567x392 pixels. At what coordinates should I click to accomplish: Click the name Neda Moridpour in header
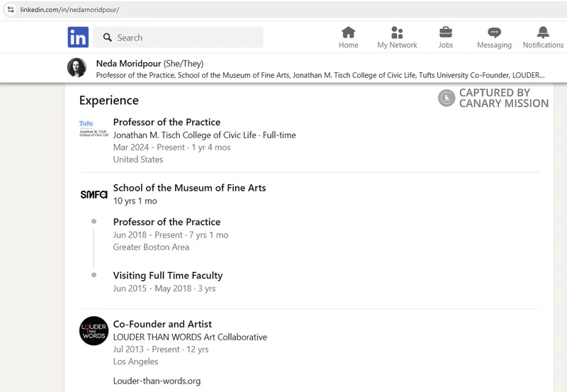click(128, 64)
